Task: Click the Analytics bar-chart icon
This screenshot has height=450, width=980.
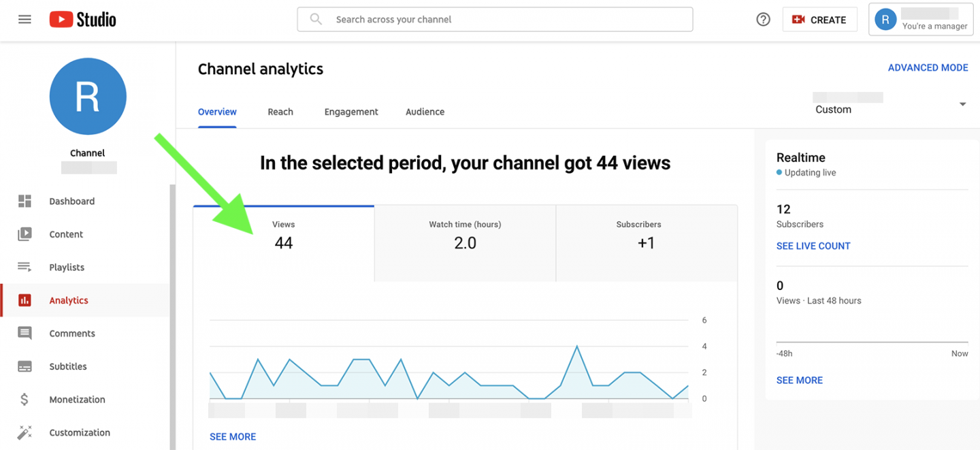Action: [x=24, y=300]
